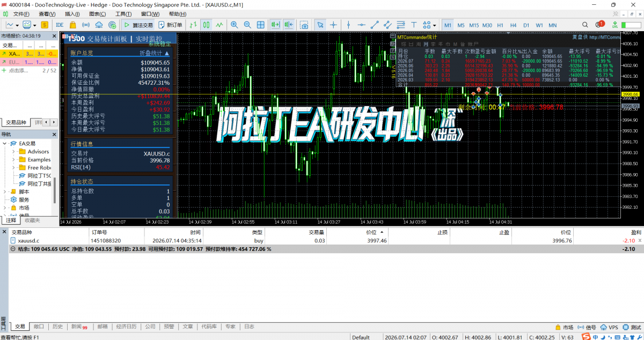
Task: Select the xauusd.c buy order row
Action: 322,241
